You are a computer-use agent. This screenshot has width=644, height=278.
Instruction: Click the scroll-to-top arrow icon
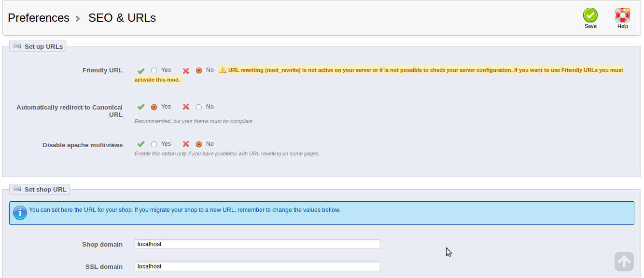pos(624,262)
